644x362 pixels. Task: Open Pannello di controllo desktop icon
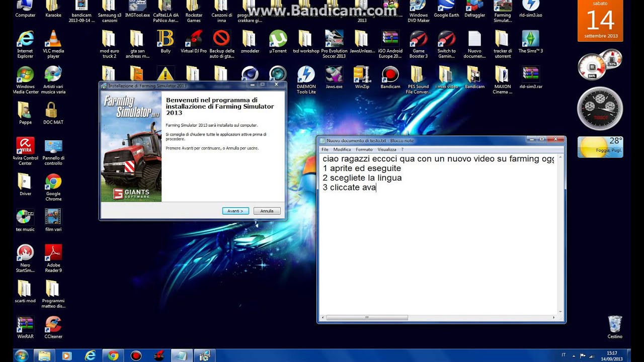(53, 151)
